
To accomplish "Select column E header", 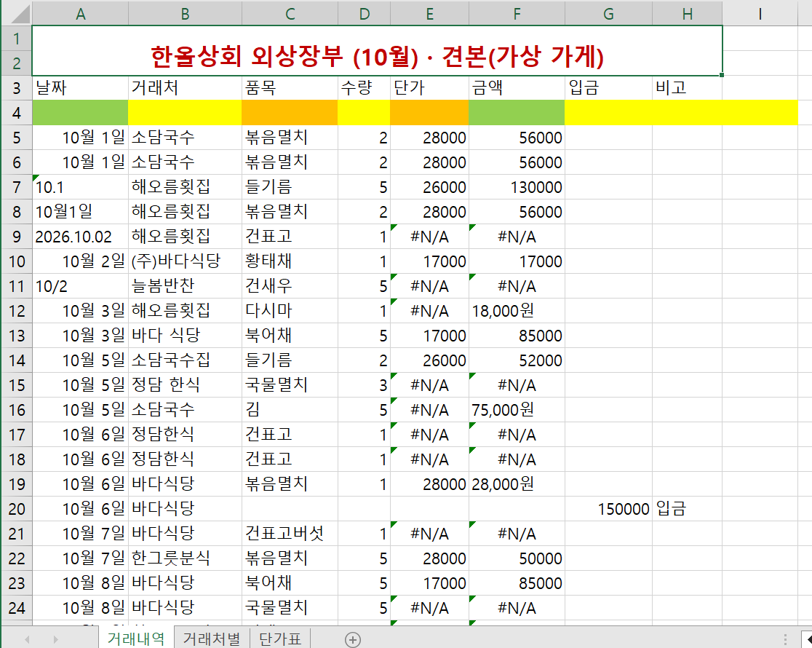I will coord(429,14).
